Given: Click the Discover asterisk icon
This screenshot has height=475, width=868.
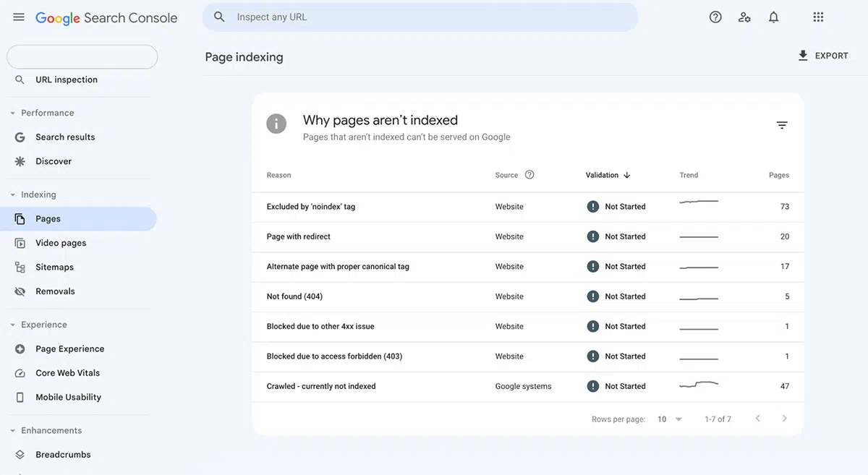Looking at the screenshot, I should [20, 161].
